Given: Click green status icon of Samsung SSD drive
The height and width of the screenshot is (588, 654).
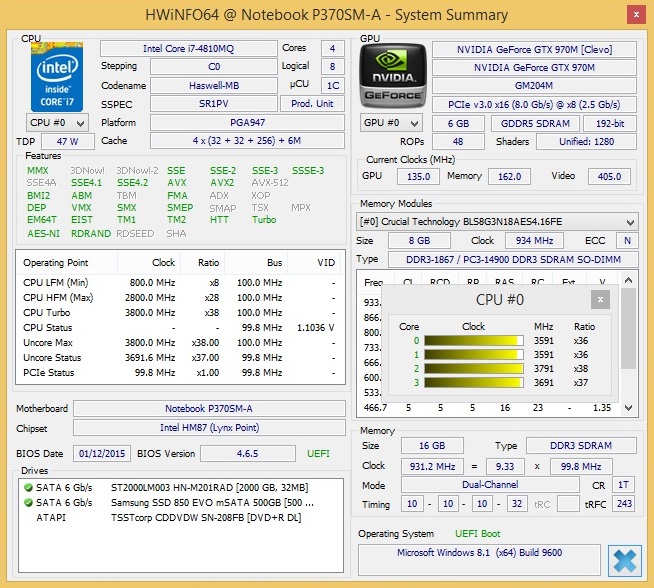Looking at the screenshot, I should [28, 502].
